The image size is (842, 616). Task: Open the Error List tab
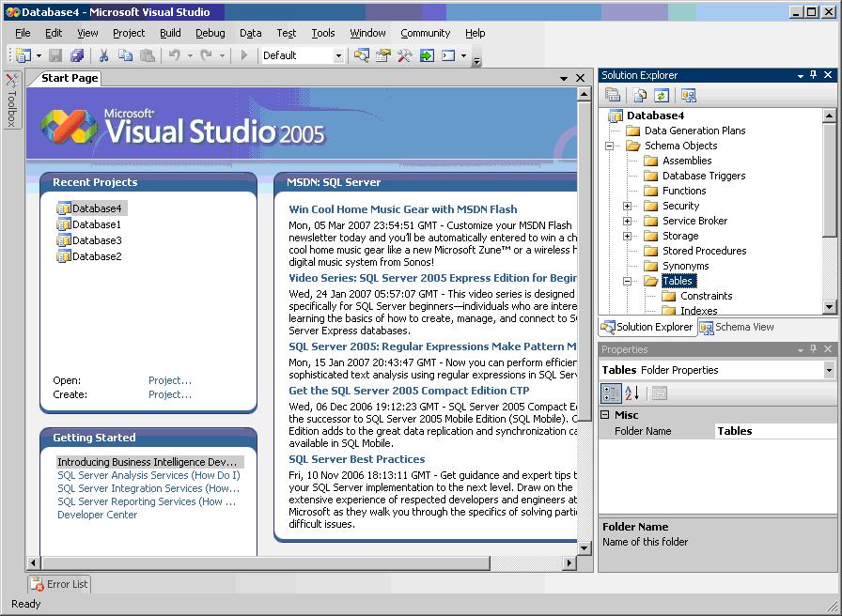(59, 584)
